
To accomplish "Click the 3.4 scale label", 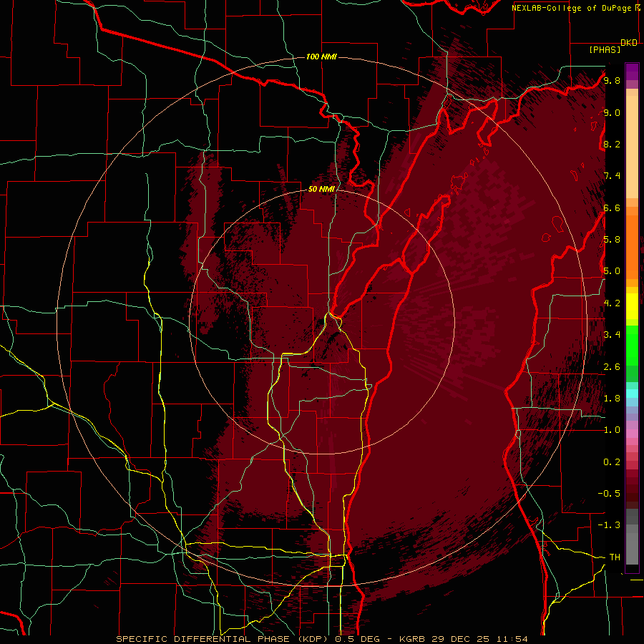I will (612, 335).
